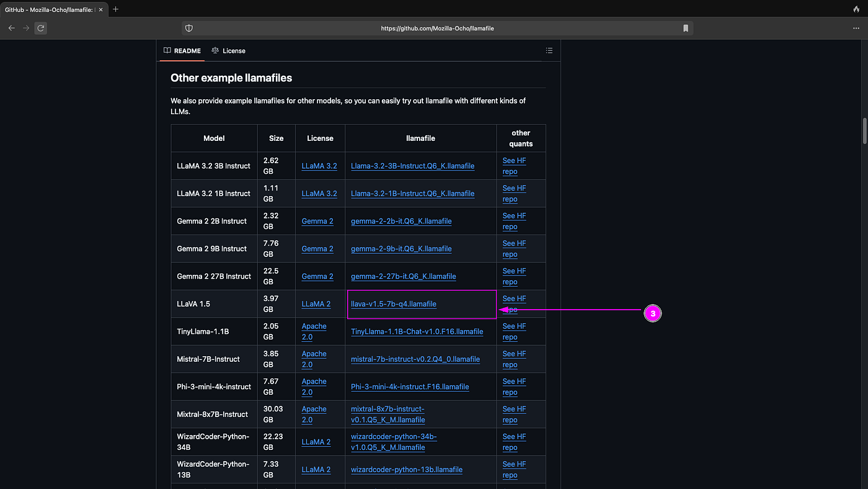868x489 pixels.
Task: Switch to the License tab
Action: [228, 51]
